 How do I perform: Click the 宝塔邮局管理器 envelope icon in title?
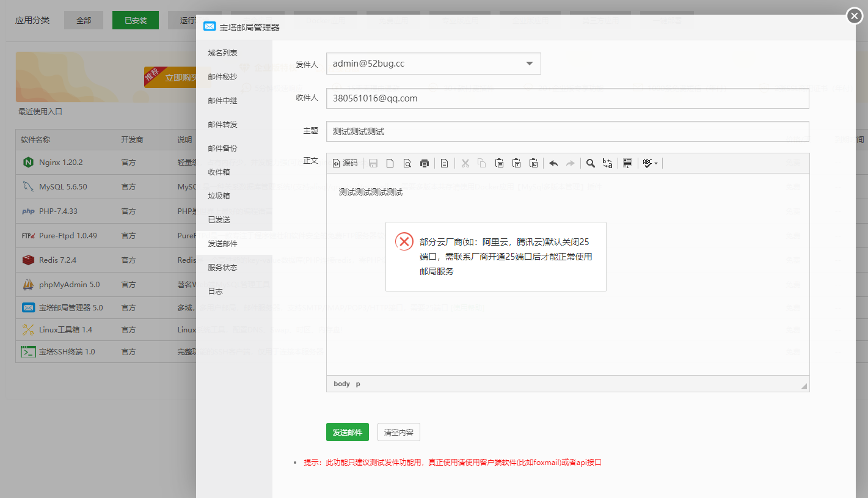coord(210,27)
